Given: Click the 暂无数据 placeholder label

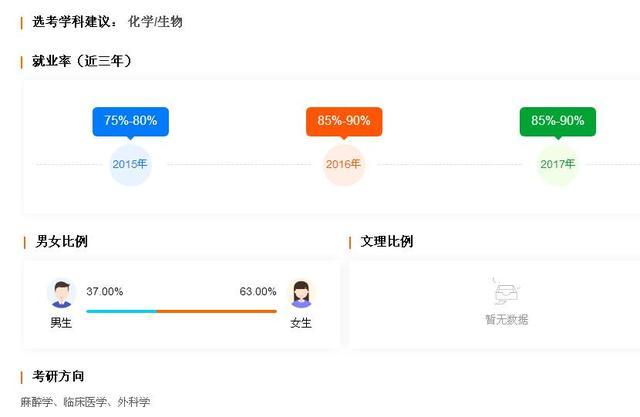Looking at the screenshot, I should 506,320.
